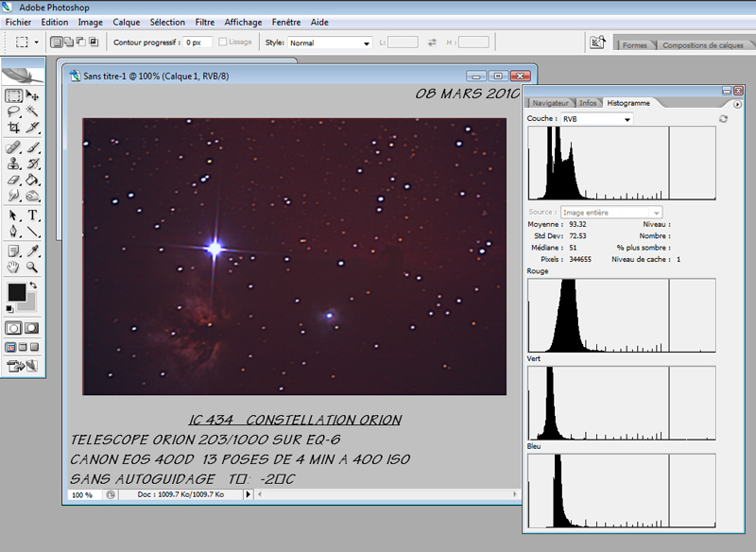The width and height of the screenshot is (756, 552).
Task: Pick the Magic Wand tool
Action: coord(33,112)
